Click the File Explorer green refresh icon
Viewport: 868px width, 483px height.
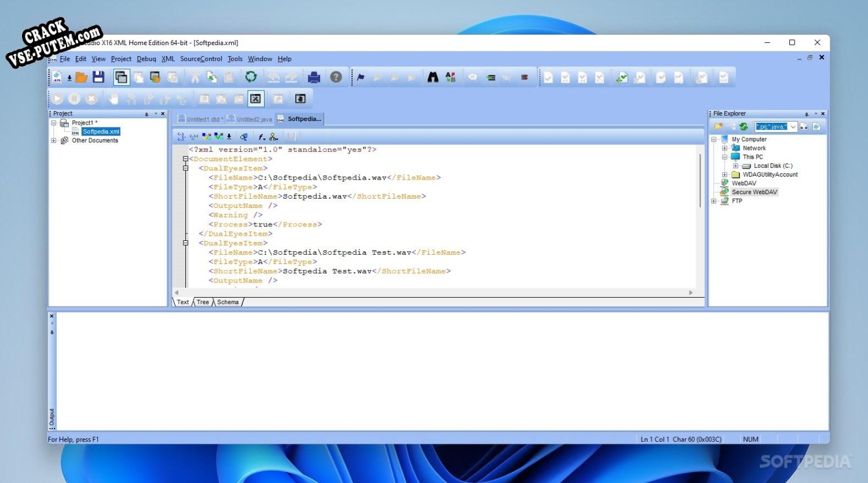click(x=744, y=127)
